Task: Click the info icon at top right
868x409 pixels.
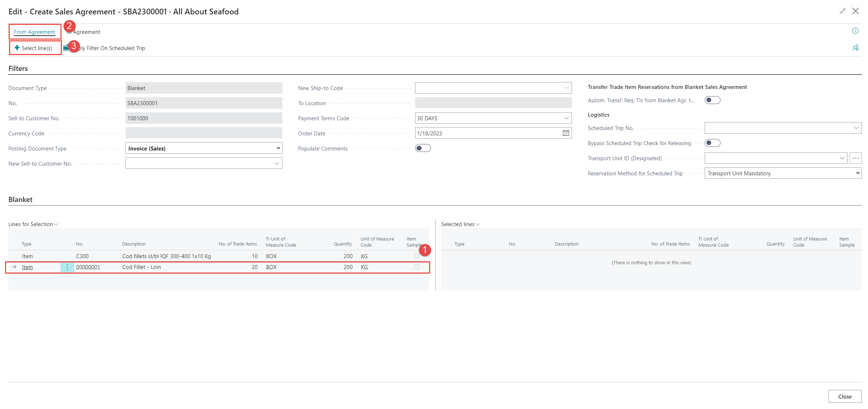Action: pos(855,31)
